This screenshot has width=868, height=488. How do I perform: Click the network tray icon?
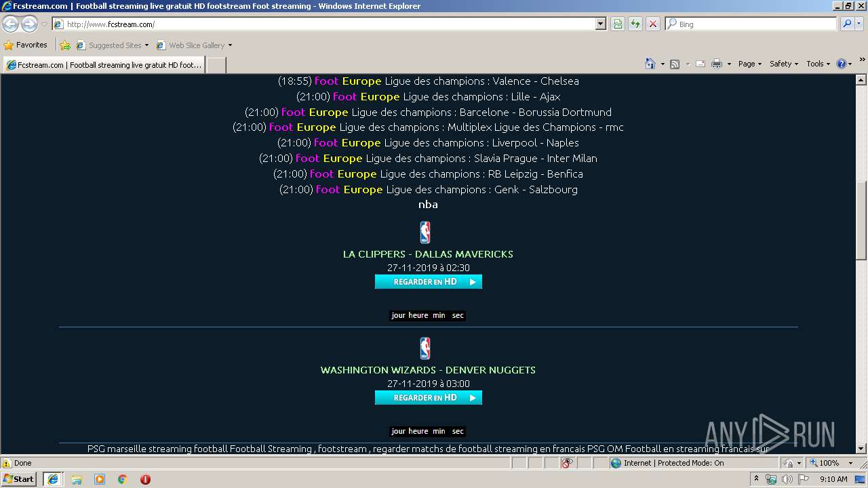pyautogui.click(x=771, y=479)
